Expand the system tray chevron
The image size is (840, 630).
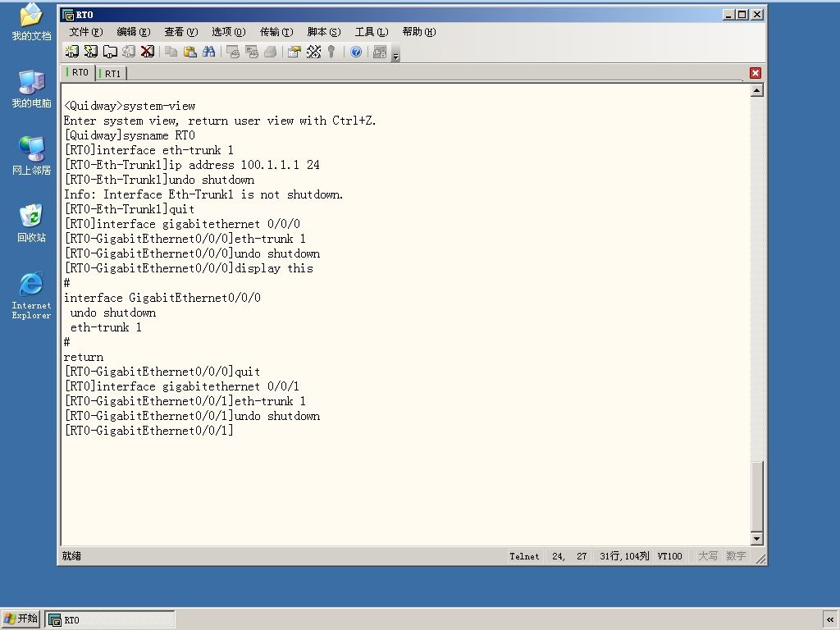[830, 620]
